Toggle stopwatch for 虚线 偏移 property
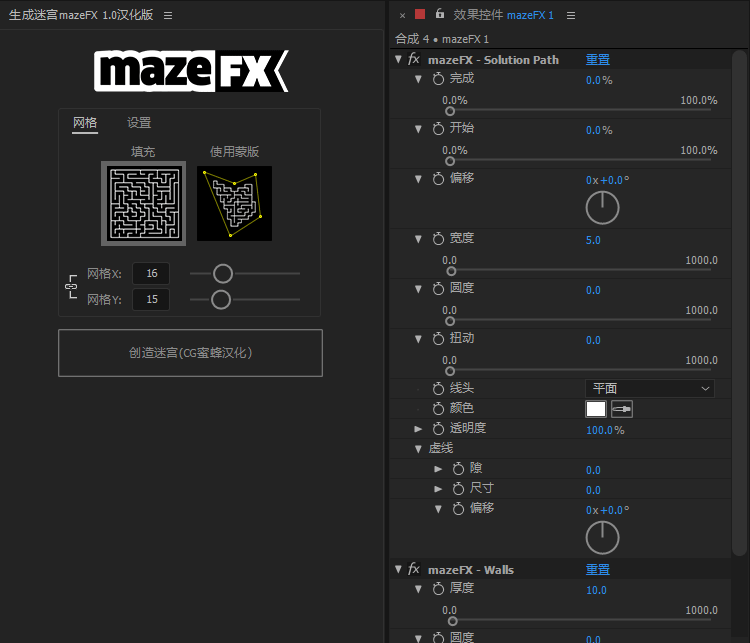This screenshot has width=750, height=643. point(458,509)
